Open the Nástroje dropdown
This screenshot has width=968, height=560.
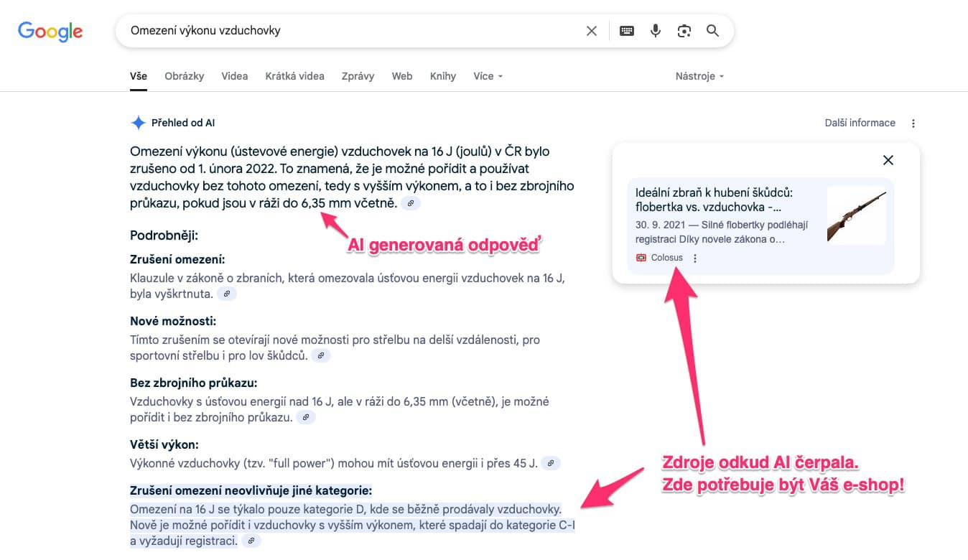click(x=699, y=76)
